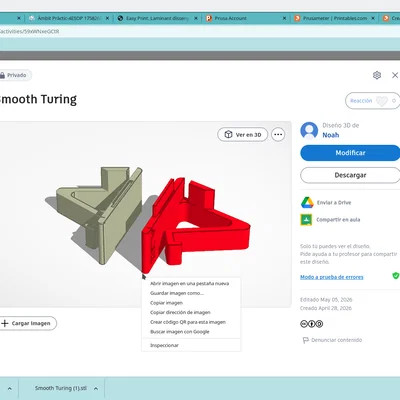Click the browser address bar URL
Viewport: 400px width, 400px height.
point(29,32)
